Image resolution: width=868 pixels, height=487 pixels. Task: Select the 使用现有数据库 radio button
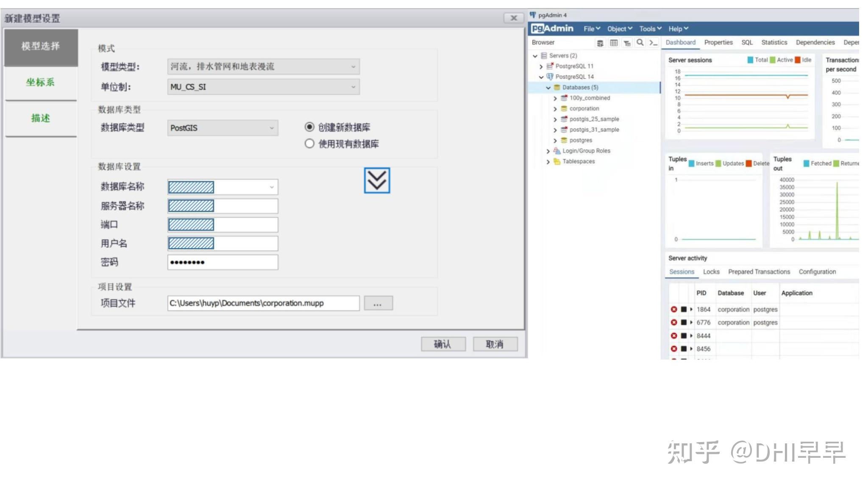[309, 144]
